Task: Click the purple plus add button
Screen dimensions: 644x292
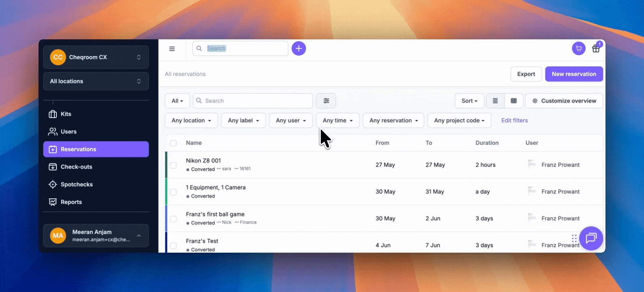Action: [298, 49]
